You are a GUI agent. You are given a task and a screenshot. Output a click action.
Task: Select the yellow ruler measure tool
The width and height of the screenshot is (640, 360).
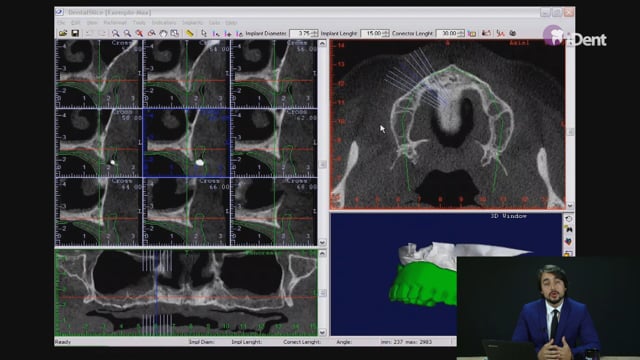click(190, 33)
